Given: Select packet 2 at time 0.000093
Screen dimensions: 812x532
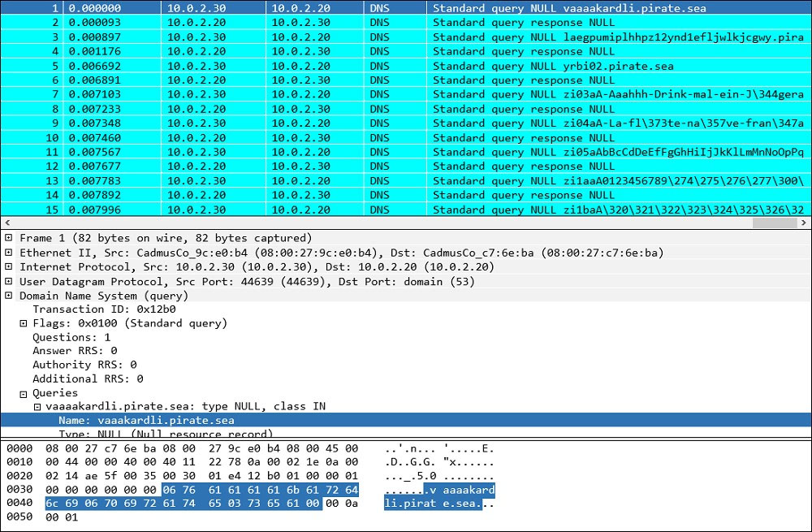Looking at the screenshot, I should 406,22.
